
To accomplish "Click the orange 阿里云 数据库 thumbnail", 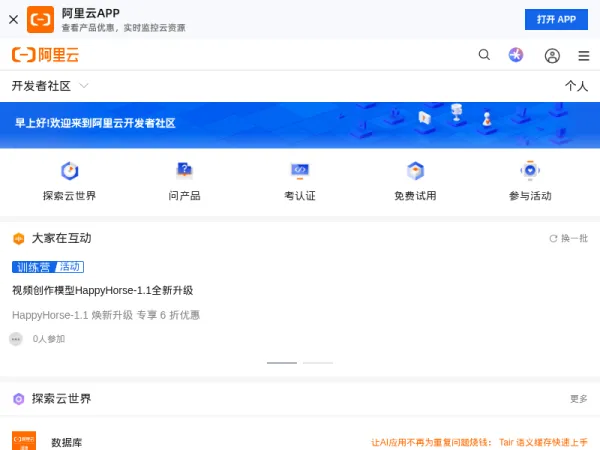I will pos(24,440).
